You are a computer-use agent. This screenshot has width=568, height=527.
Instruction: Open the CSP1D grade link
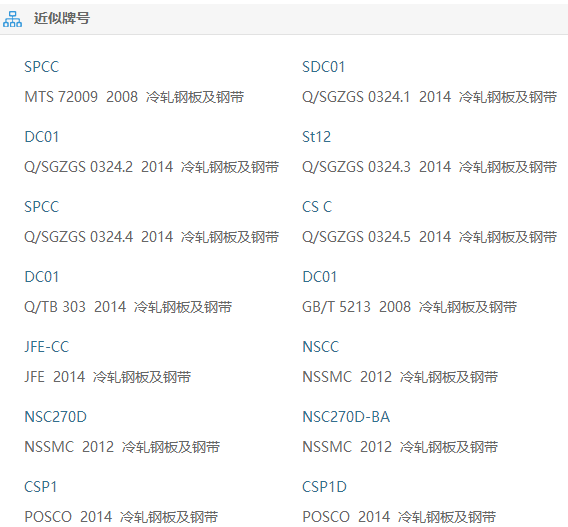coord(324,487)
